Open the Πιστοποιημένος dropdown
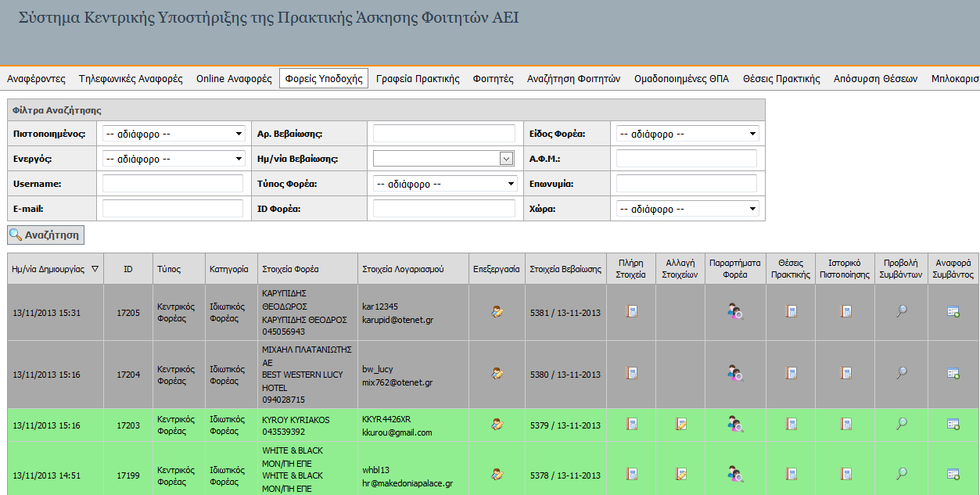The image size is (980, 495). [x=174, y=134]
